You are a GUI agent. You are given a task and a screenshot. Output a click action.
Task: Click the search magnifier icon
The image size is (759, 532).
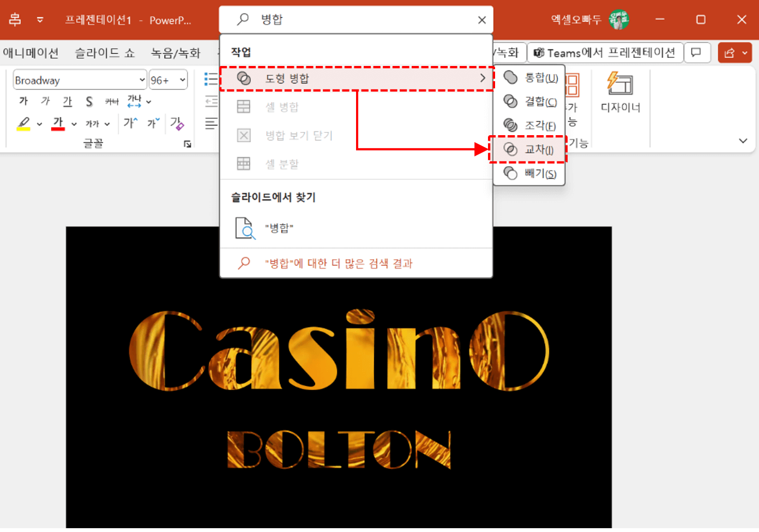point(243,20)
